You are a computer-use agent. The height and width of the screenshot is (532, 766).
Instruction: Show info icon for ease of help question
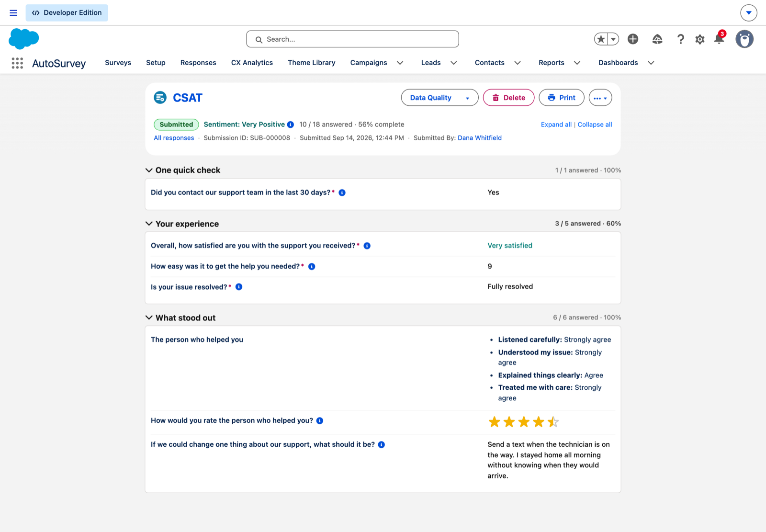(312, 266)
